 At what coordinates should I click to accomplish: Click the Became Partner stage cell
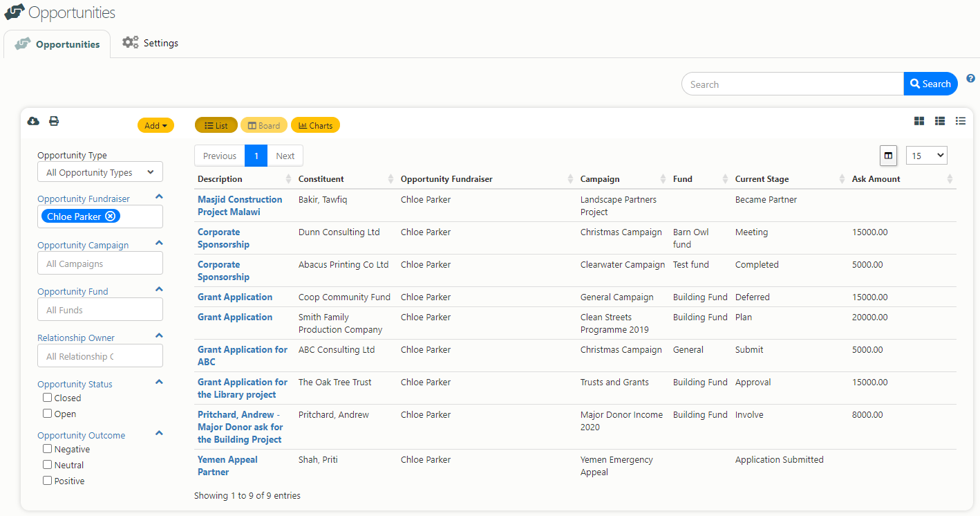tap(766, 199)
